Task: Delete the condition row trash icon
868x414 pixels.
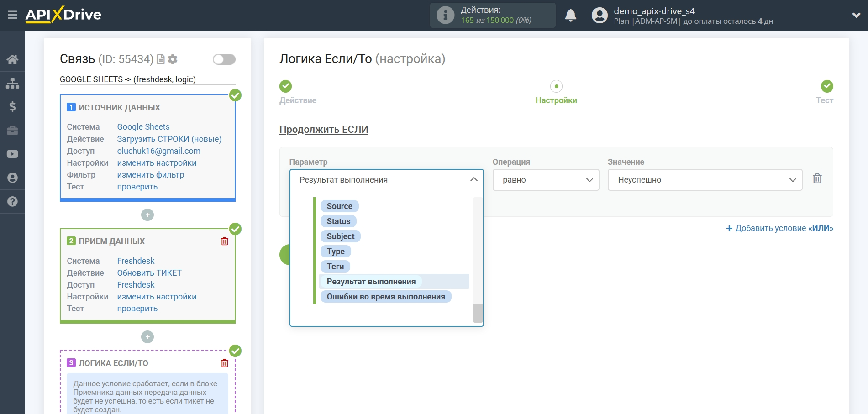Action: [x=817, y=178]
